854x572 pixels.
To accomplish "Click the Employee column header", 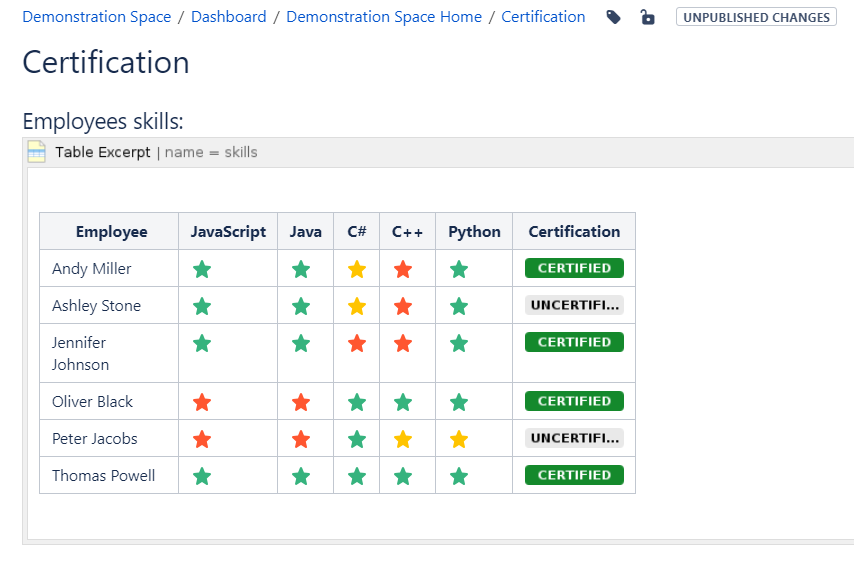I will point(109,232).
